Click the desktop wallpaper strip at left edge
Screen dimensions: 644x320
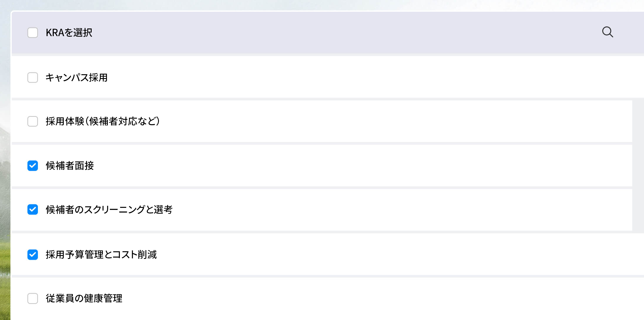tap(5, 176)
